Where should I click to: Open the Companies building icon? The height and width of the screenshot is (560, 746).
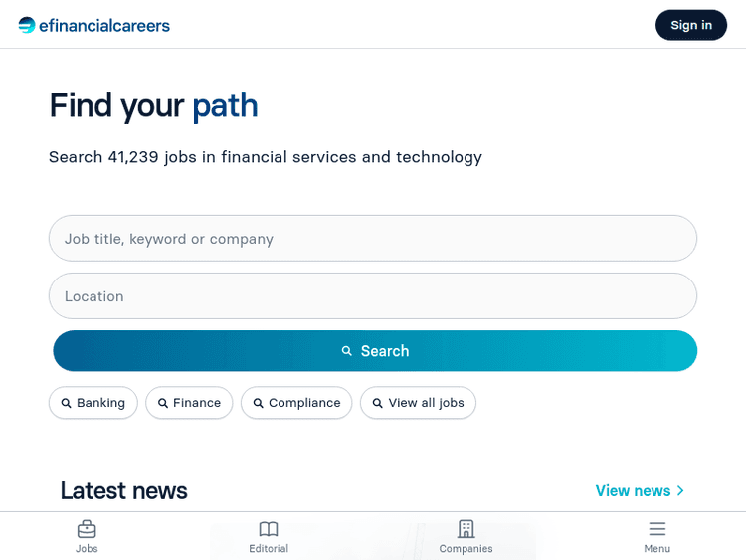(466, 529)
